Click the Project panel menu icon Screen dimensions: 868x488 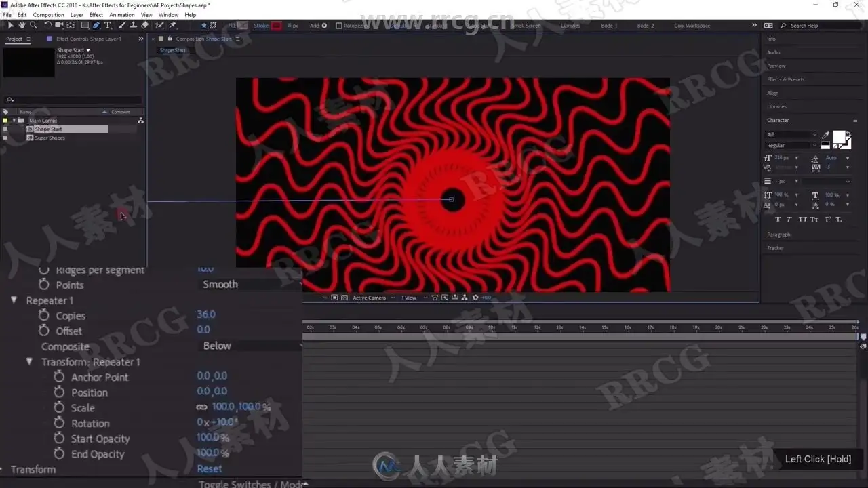click(x=28, y=39)
